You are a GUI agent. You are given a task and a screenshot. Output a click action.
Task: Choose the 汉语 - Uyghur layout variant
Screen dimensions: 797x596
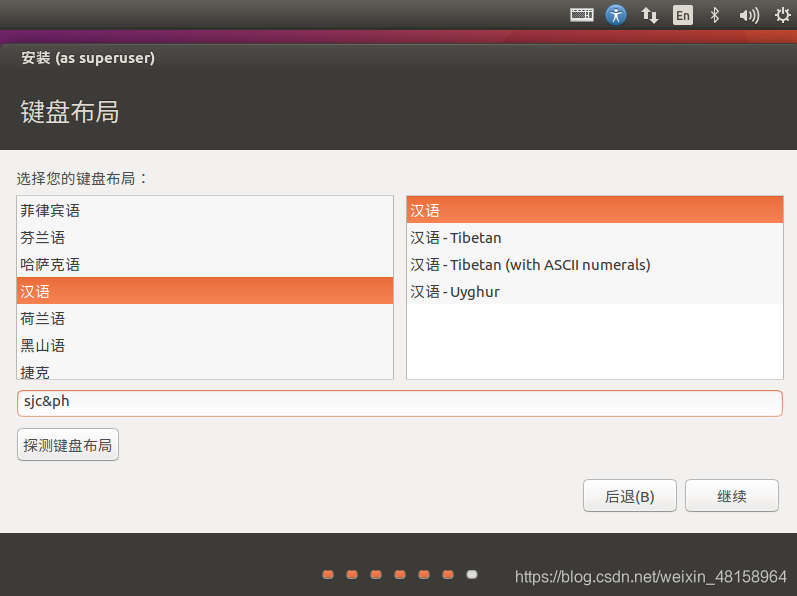[x=595, y=291]
